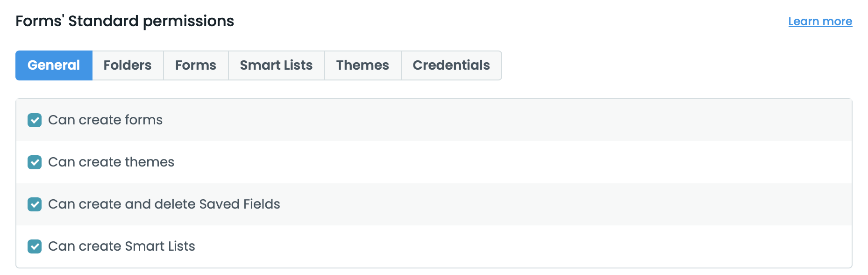Image resolution: width=868 pixels, height=275 pixels.
Task: Switch to the Themes tab
Action: pyautogui.click(x=363, y=65)
